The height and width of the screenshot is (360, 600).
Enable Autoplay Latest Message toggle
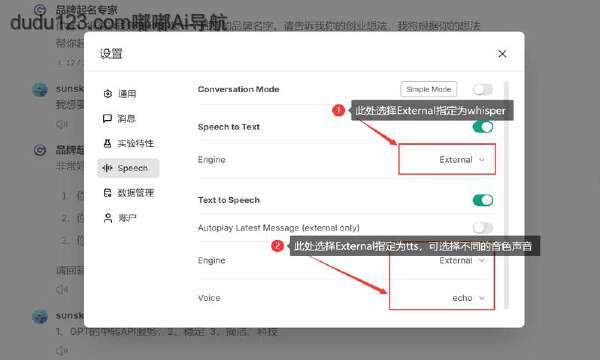coord(483,228)
